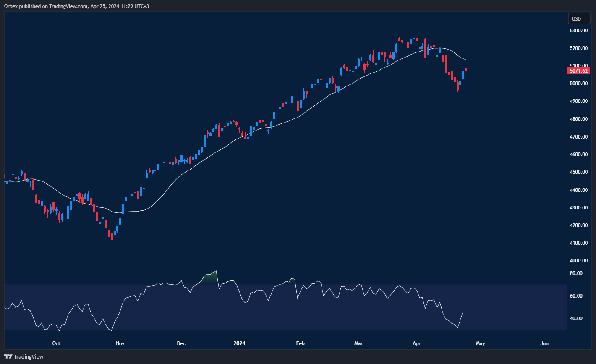Select the 2024 label on the time axis
Image resolution: width=596 pixels, height=364 pixels.
pos(239,343)
